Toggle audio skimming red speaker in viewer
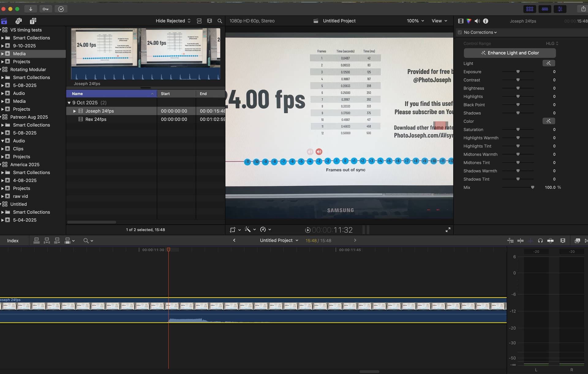This screenshot has height=374, width=588. click(319, 151)
